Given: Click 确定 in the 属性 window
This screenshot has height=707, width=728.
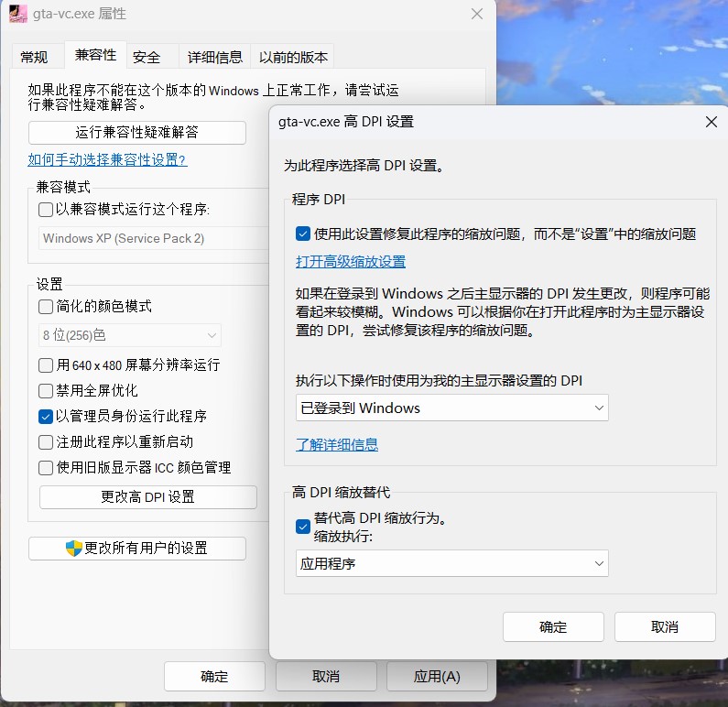Looking at the screenshot, I should point(214,677).
